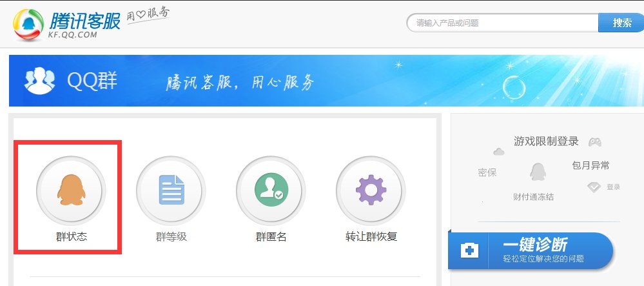Screen dimensions: 644x286
Task: Open the 群状态 penguin icon
Action: pyautogui.click(x=71, y=190)
